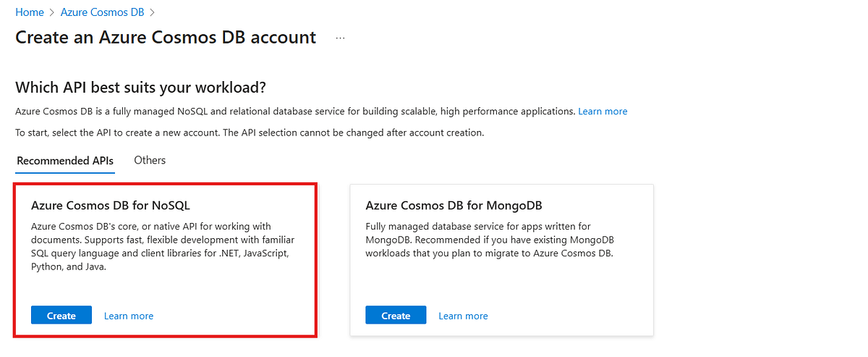Viewport: 868px width, 357px height.
Task: Click the Create an Azure Cosmos DB account heading
Action: click(166, 38)
